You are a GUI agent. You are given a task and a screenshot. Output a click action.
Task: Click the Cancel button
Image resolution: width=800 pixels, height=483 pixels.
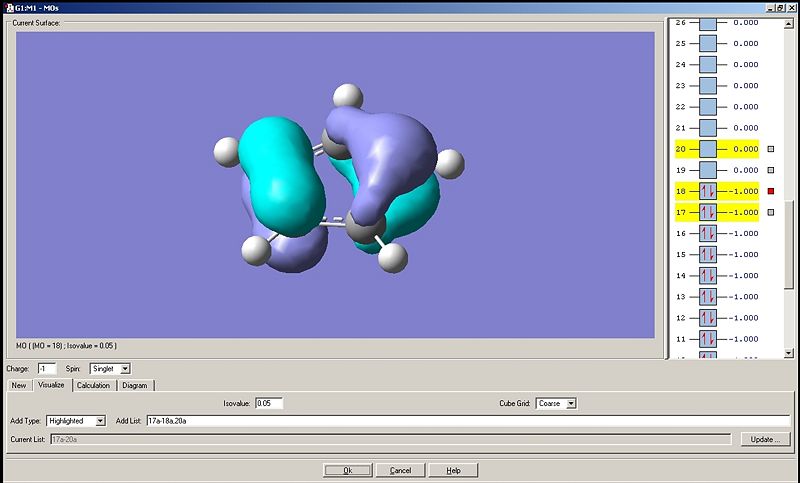click(x=401, y=470)
